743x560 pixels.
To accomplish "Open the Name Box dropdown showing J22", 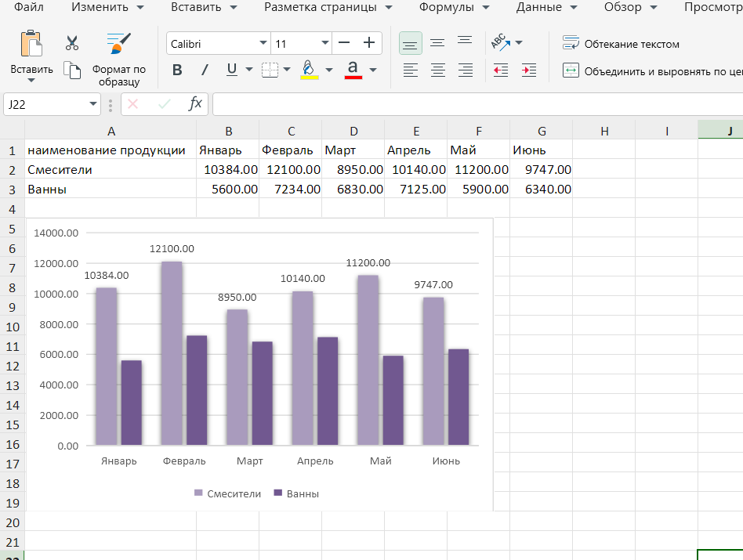I will tap(92, 104).
